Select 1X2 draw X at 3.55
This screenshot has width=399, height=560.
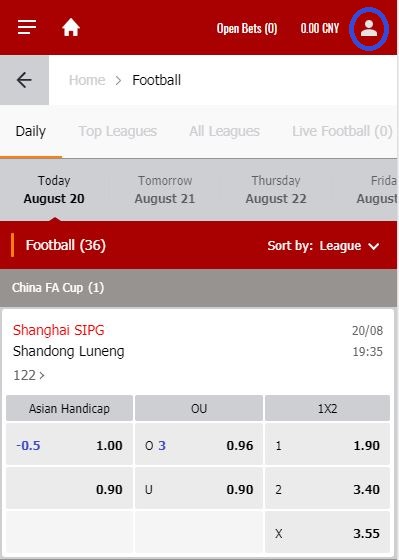coord(327,533)
